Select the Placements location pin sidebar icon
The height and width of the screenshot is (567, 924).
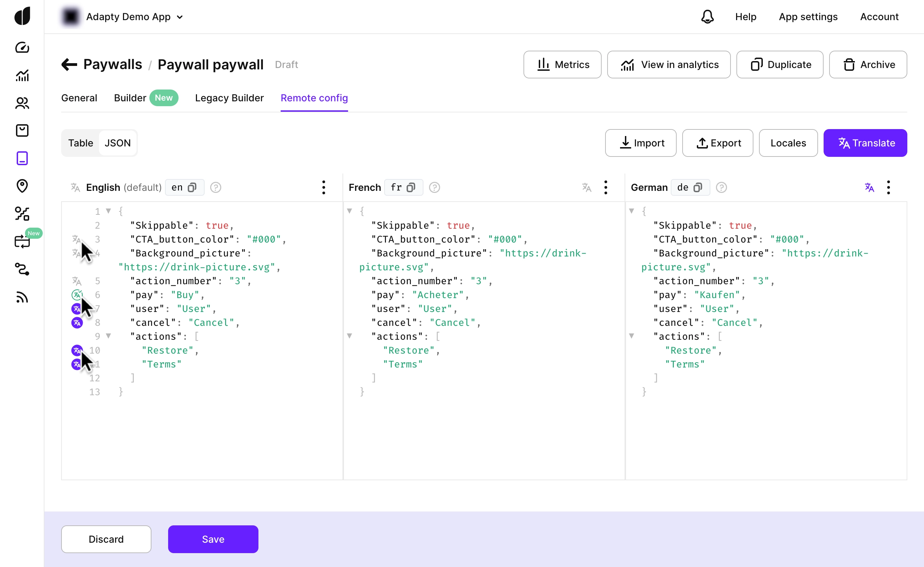[x=22, y=186]
